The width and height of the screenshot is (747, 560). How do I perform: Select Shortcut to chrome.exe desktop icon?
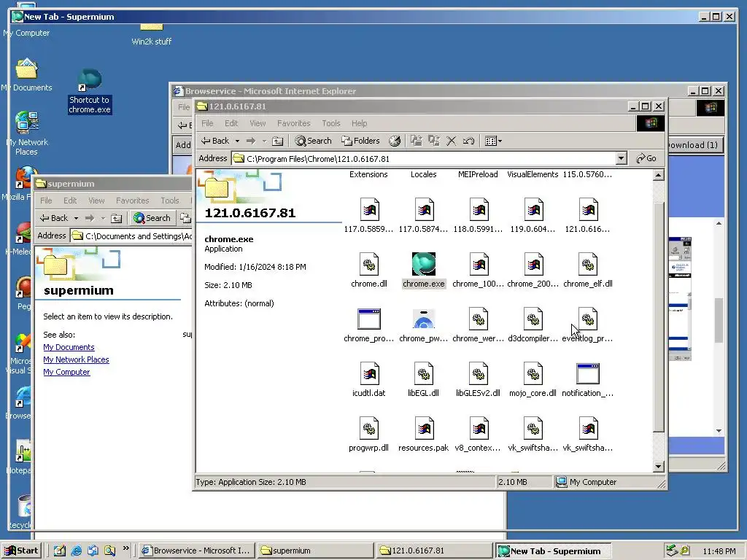(x=90, y=91)
